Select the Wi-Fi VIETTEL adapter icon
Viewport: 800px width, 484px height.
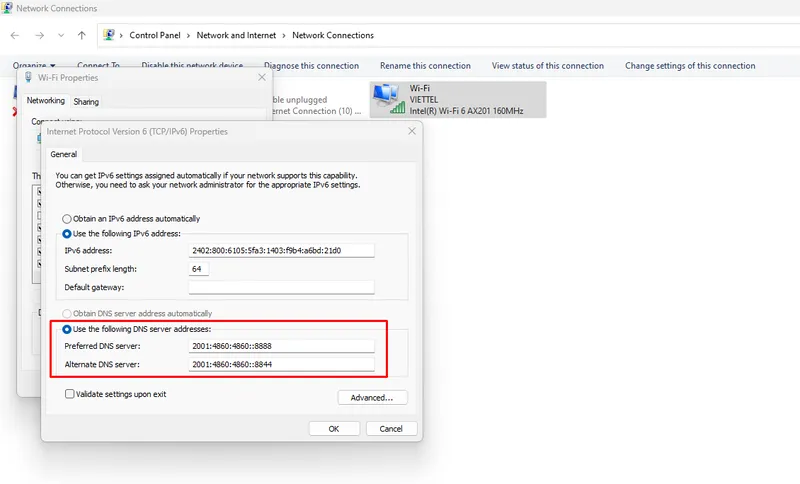pos(385,99)
